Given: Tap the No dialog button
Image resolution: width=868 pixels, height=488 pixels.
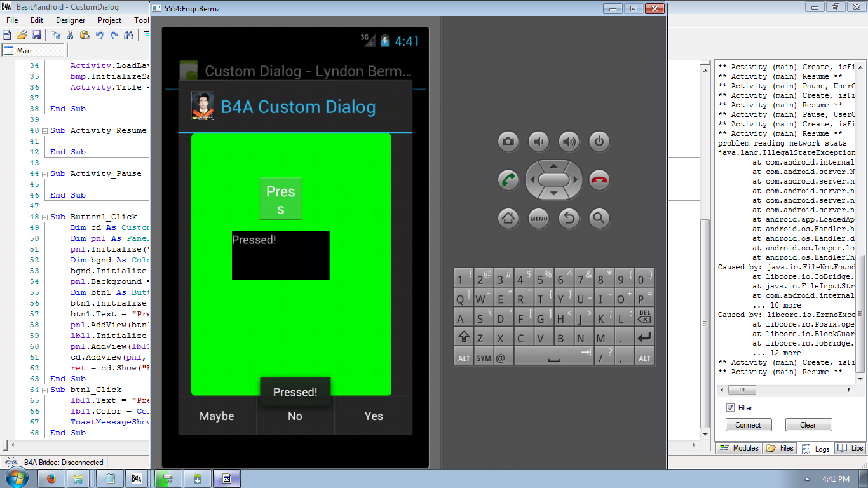Looking at the screenshot, I should click(x=295, y=416).
